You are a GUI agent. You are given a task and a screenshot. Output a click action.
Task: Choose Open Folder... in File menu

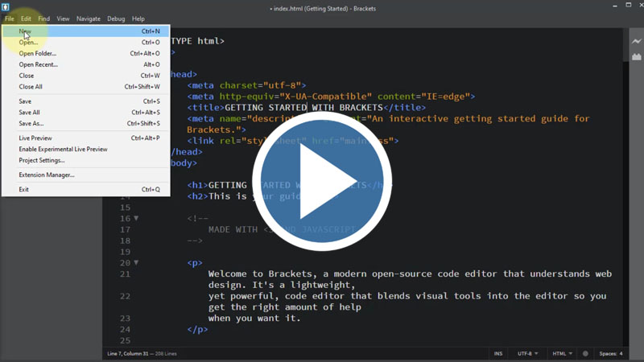(x=37, y=53)
